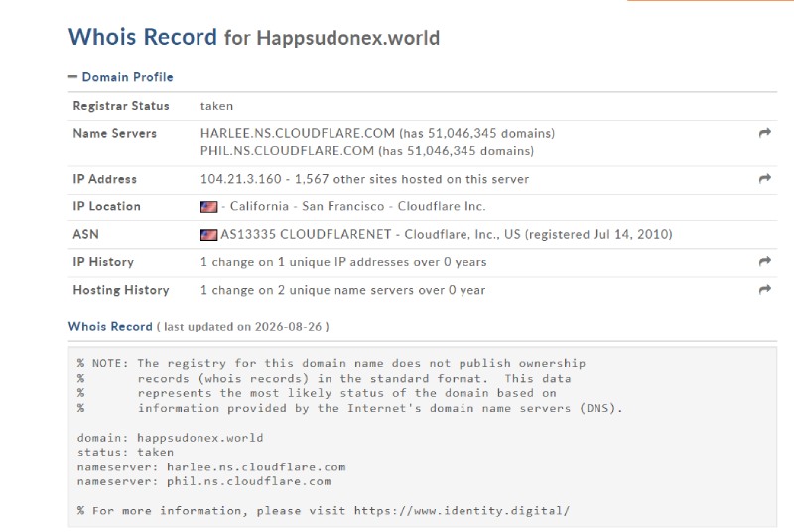Click the IP History label
Viewport: 794px width, 532px height.
[103, 262]
